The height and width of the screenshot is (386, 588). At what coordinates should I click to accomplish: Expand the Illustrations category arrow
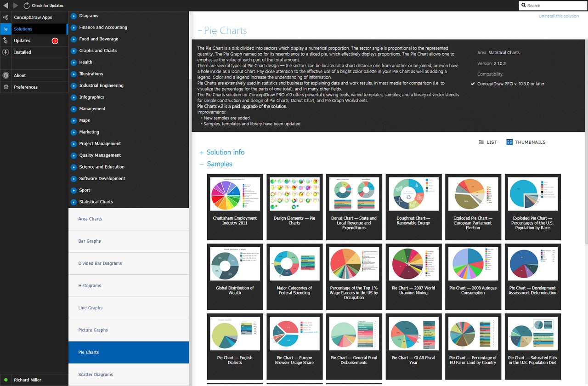pos(73,74)
